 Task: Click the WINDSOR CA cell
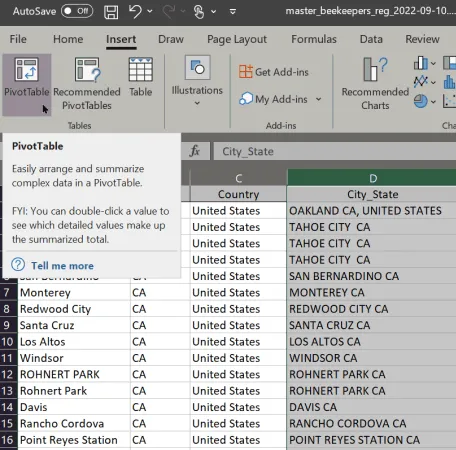point(372,358)
